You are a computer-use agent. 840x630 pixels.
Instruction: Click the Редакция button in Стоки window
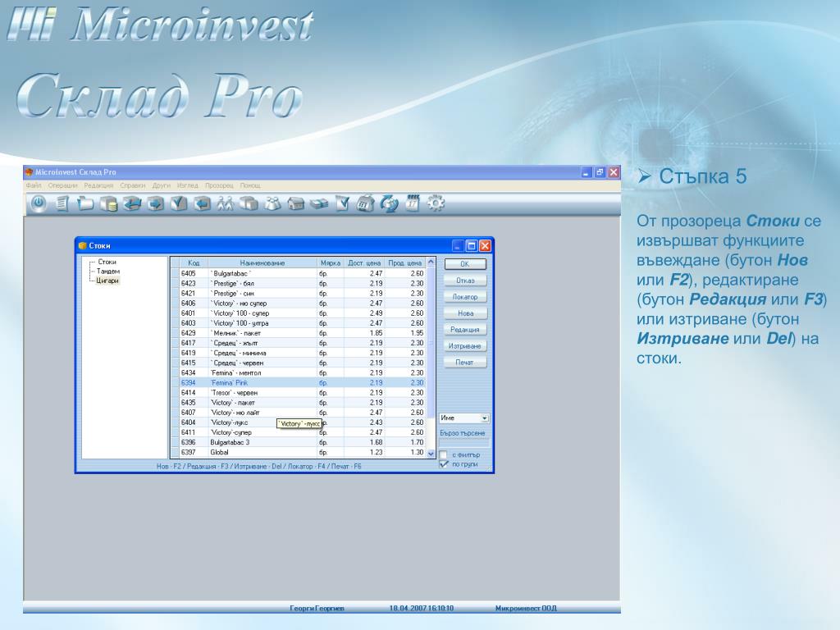click(x=465, y=330)
